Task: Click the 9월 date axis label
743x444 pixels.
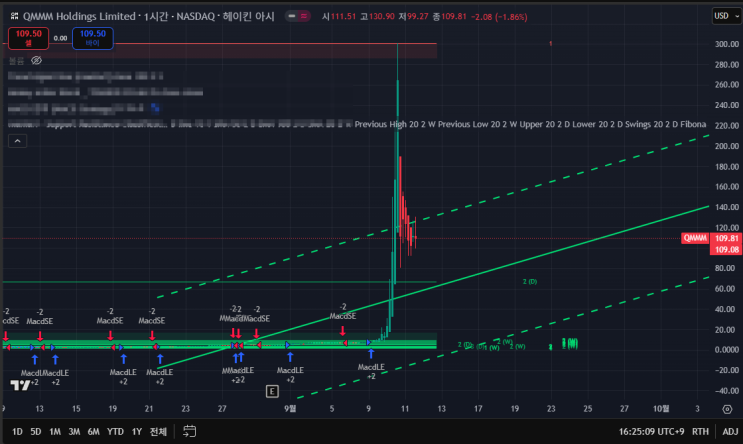Action: coord(290,408)
